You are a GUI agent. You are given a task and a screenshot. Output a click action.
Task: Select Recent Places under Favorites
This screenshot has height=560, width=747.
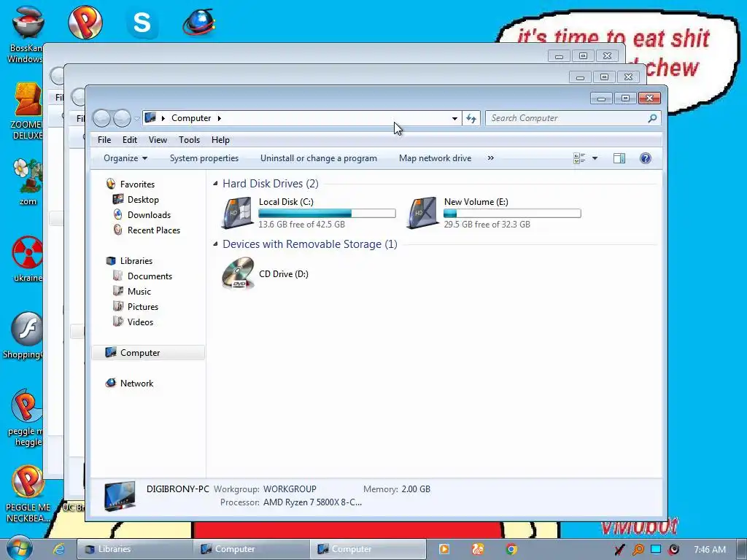point(154,230)
